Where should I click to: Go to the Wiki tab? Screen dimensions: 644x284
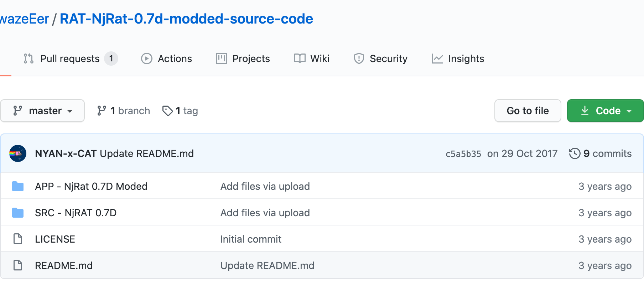(x=312, y=59)
